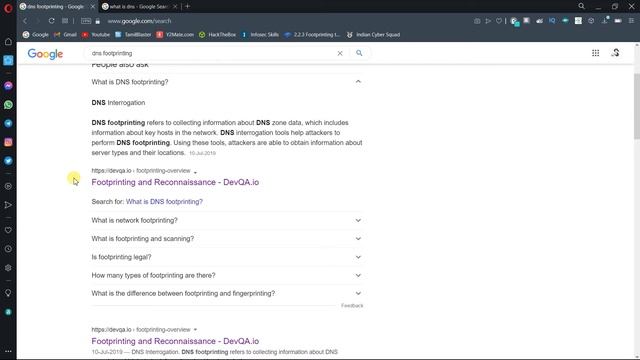The image size is (640, 360).
Task: Open Y2Mate.com bookmark
Action: (x=175, y=35)
